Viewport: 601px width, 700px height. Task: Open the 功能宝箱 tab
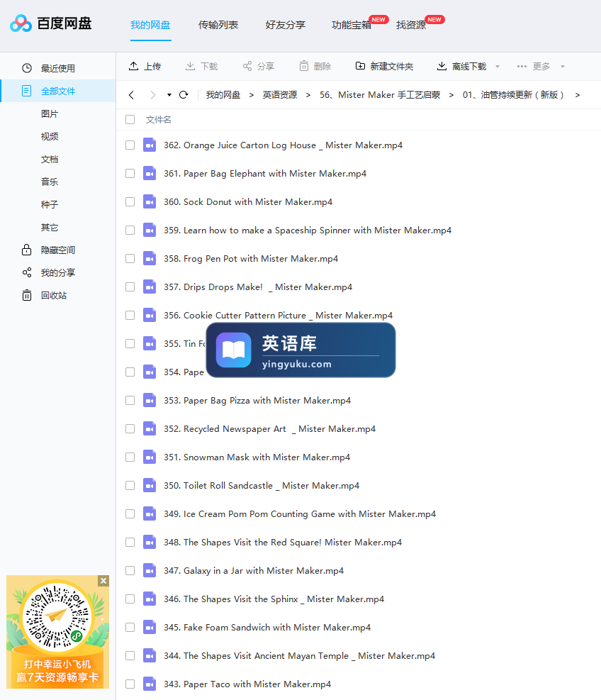(352, 25)
